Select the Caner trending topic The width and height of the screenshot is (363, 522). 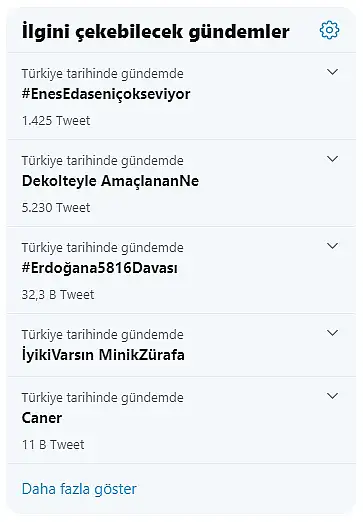coord(42,418)
